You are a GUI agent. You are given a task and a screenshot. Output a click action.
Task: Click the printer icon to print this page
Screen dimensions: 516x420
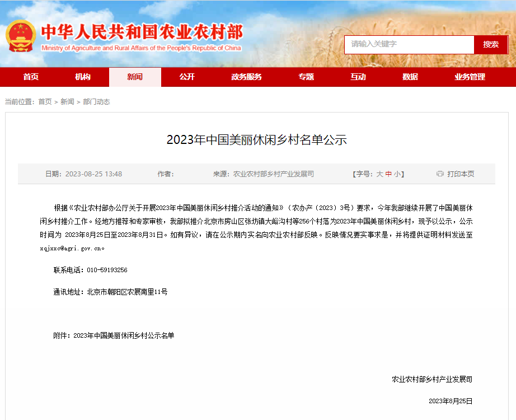click(440, 174)
